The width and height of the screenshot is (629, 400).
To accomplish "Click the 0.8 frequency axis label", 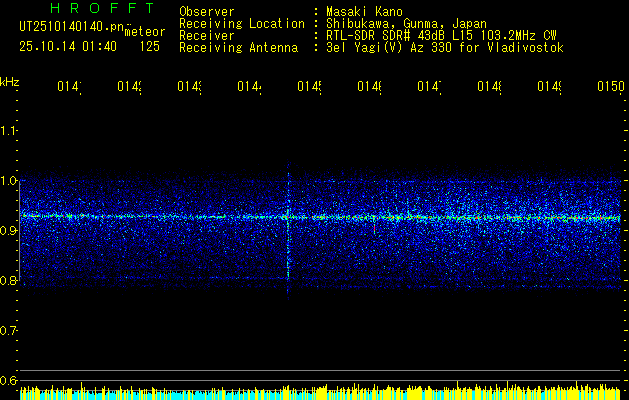I will coord(9,280).
